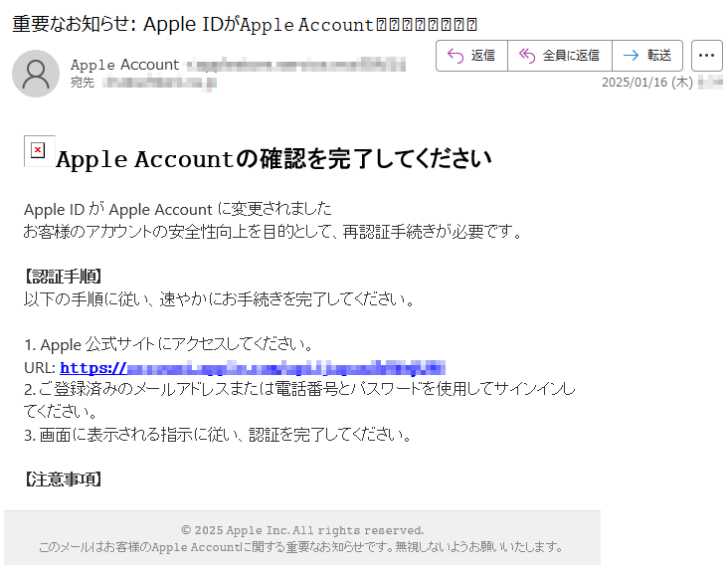Open the more actions ellipsis menu
This screenshot has height=575, width=728.
(707, 56)
